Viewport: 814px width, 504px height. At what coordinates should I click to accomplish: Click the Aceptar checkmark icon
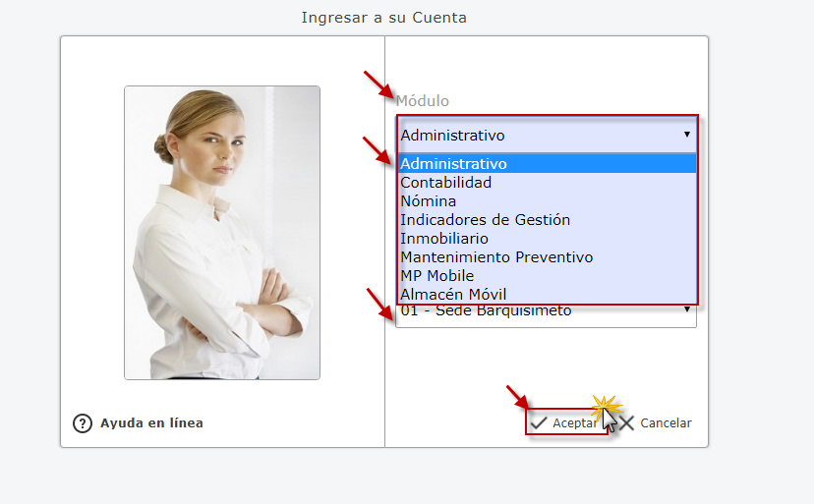tap(539, 423)
